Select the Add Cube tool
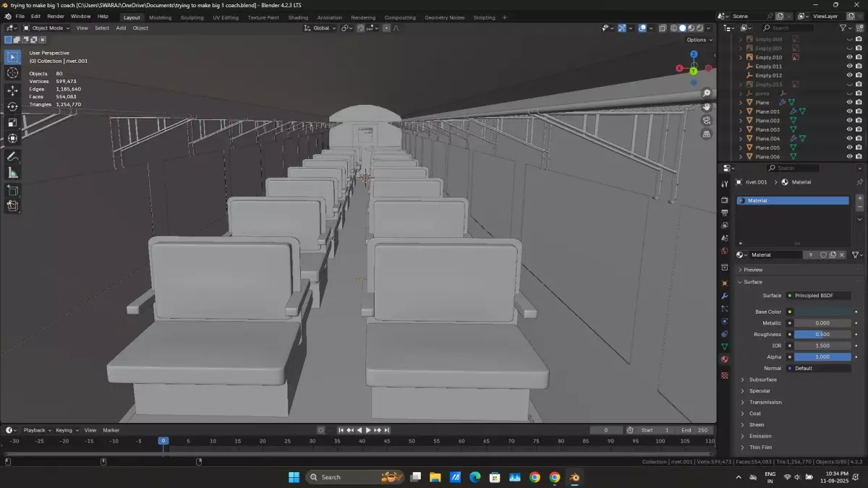The height and width of the screenshot is (488, 868). click(x=12, y=190)
